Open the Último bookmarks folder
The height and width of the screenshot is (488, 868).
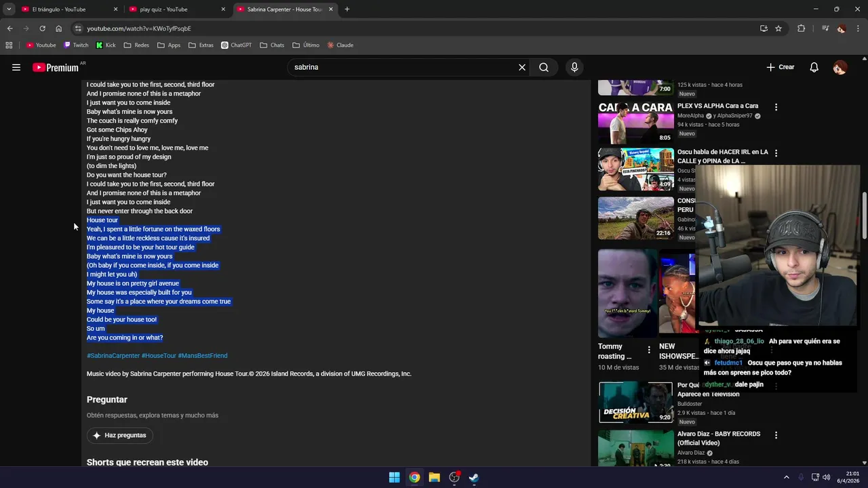[x=306, y=45]
